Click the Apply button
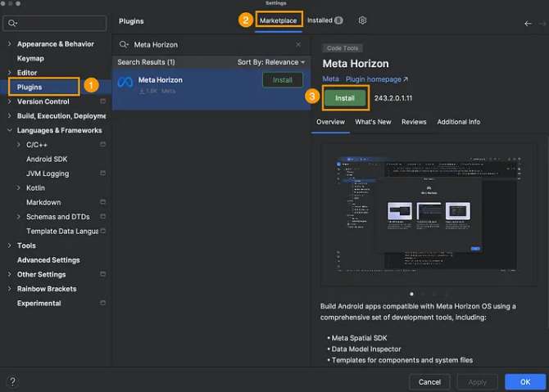 [x=477, y=382]
